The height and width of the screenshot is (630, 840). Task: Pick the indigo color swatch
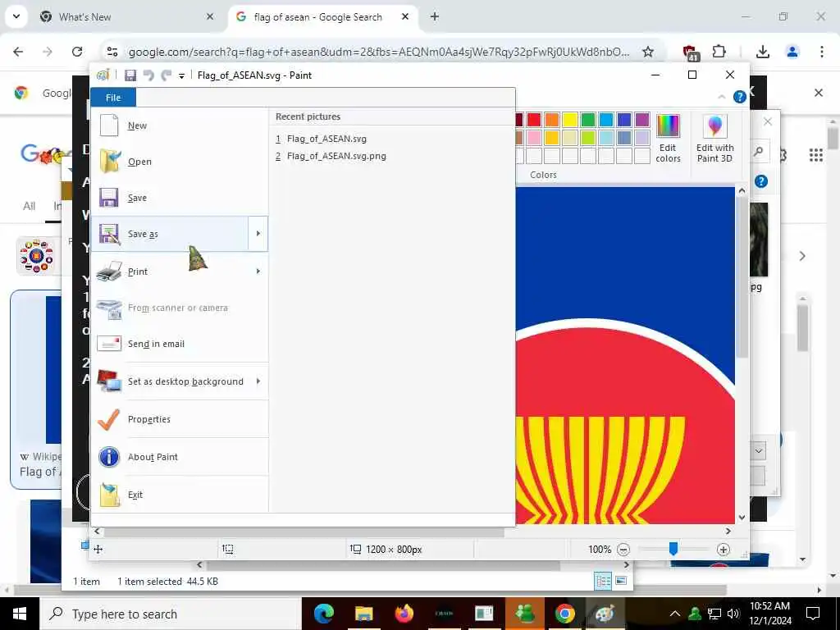click(624, 120)
